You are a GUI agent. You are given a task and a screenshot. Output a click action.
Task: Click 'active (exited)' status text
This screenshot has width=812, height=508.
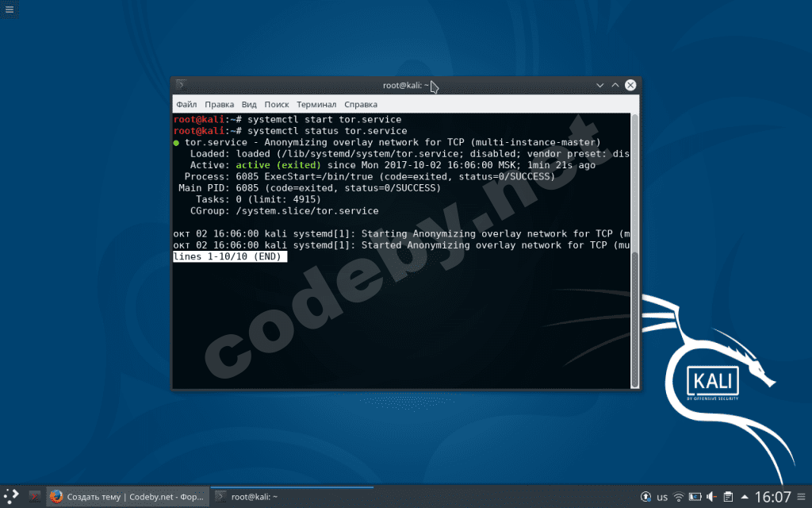click(278, 165)
